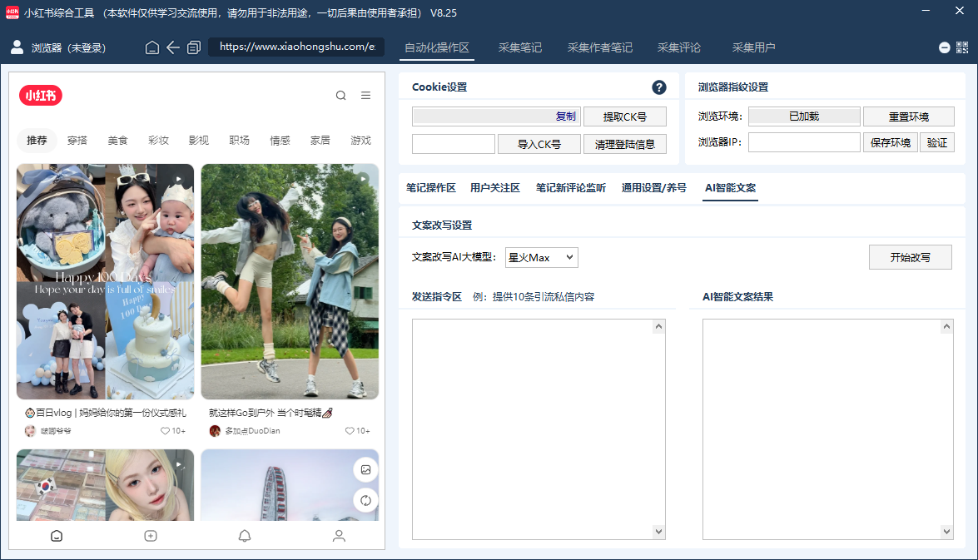Click the 开始改写 button

[910, 257]
